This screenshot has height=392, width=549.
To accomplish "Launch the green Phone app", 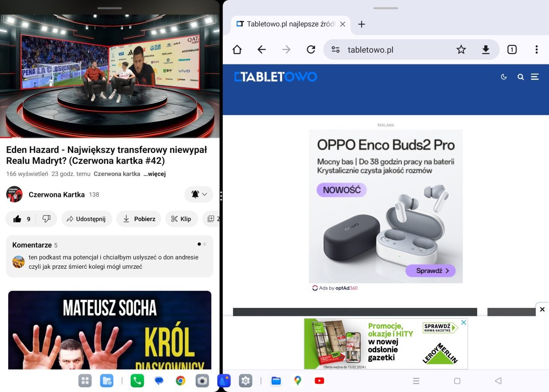I will coord(137,381).
